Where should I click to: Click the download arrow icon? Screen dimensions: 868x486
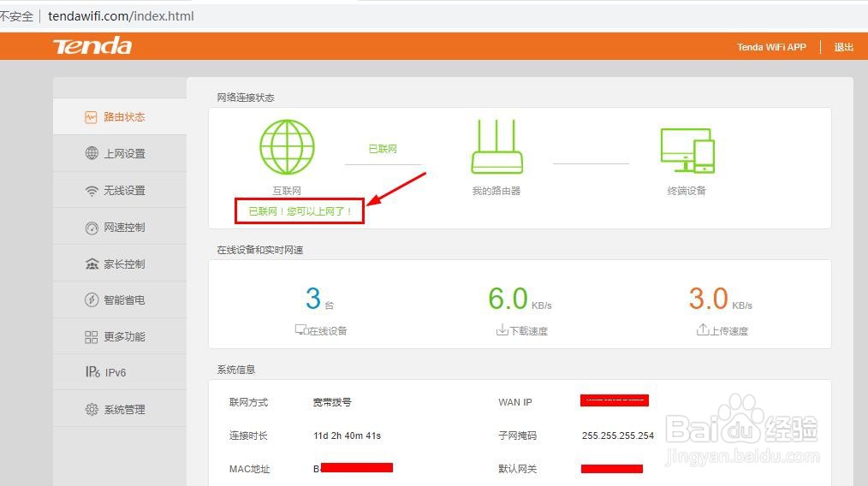click(x=502, y=330)
